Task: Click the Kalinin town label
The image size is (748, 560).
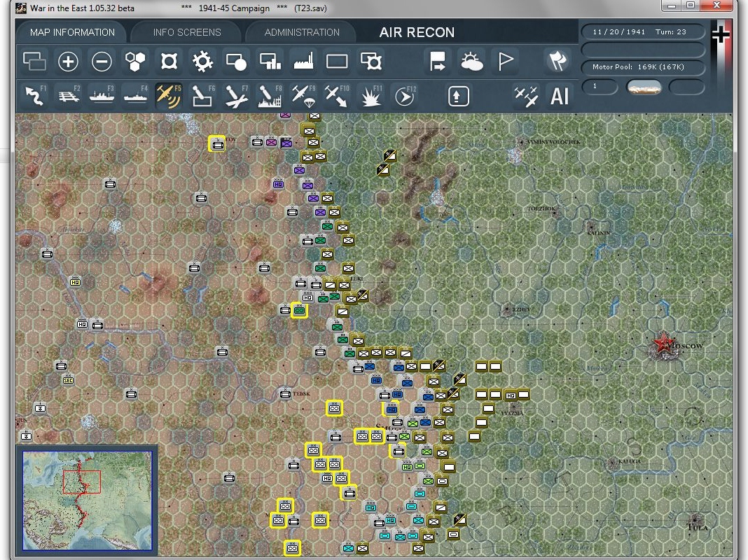Action: tap(599, 233)
